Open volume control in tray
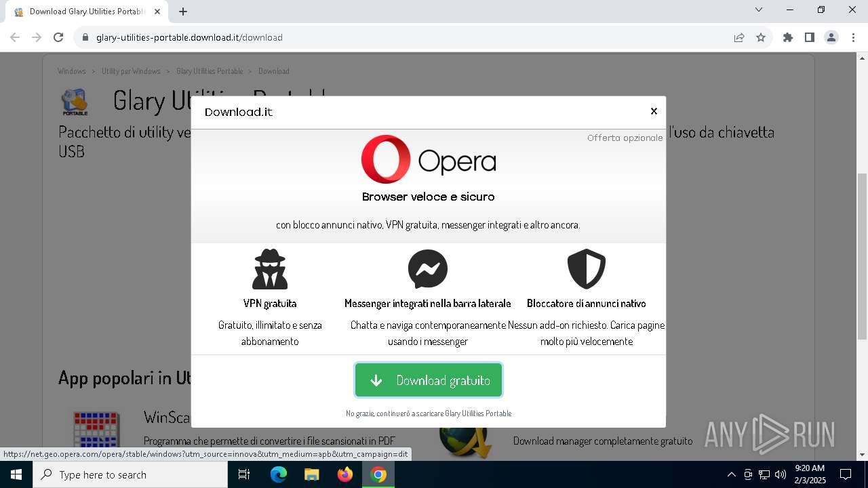The width and height of the screenshot is (868, 488). point(781,474)
